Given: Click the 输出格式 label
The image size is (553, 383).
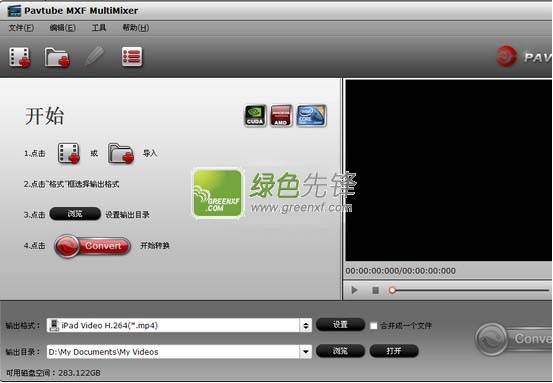Looking at the screenshot, I should 23,325.
